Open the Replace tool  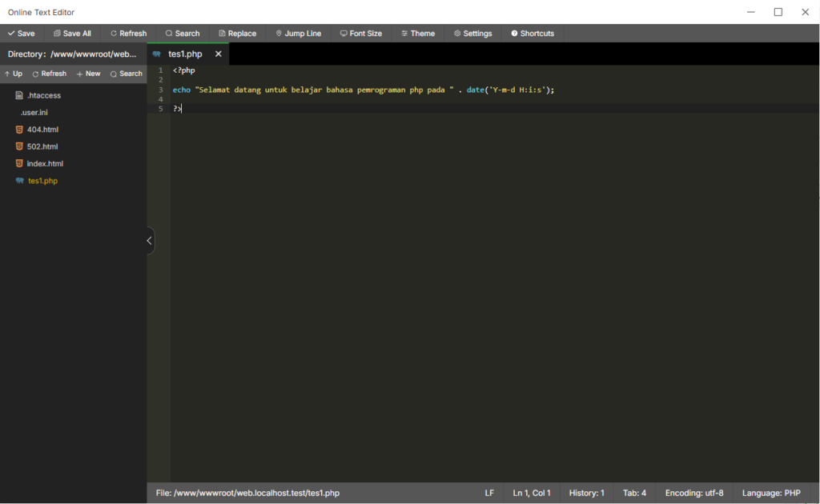point(237,34)
